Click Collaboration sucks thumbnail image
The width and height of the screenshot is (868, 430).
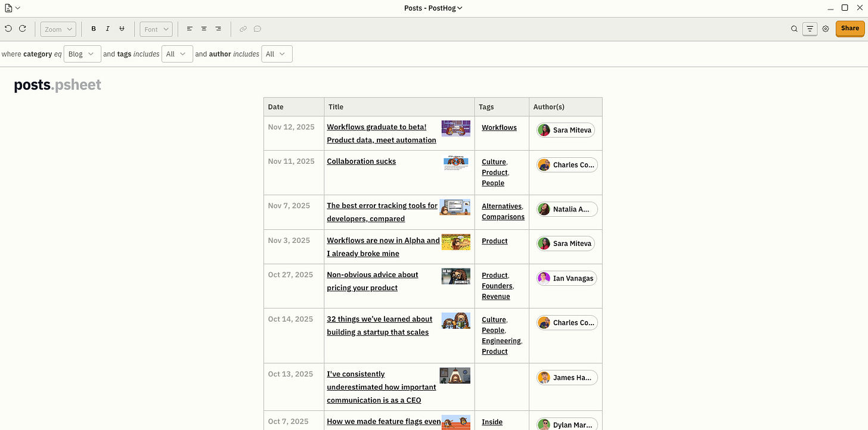click(x=456, y=163)
